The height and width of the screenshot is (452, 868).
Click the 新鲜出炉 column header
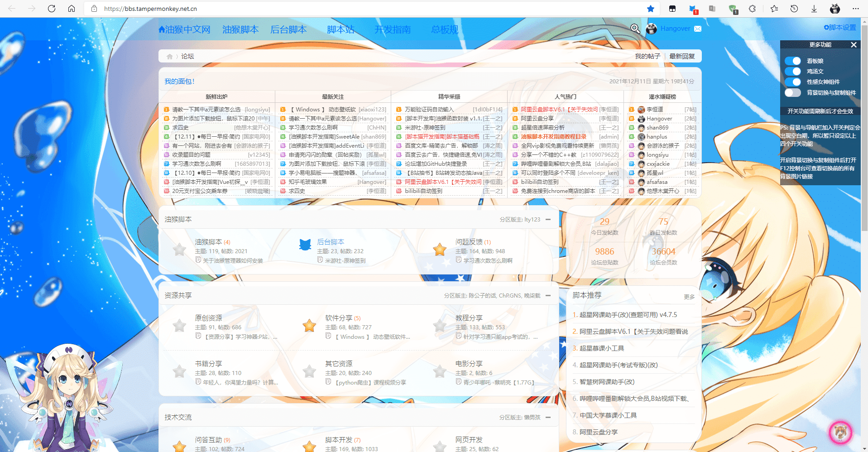tap(216, 96)
